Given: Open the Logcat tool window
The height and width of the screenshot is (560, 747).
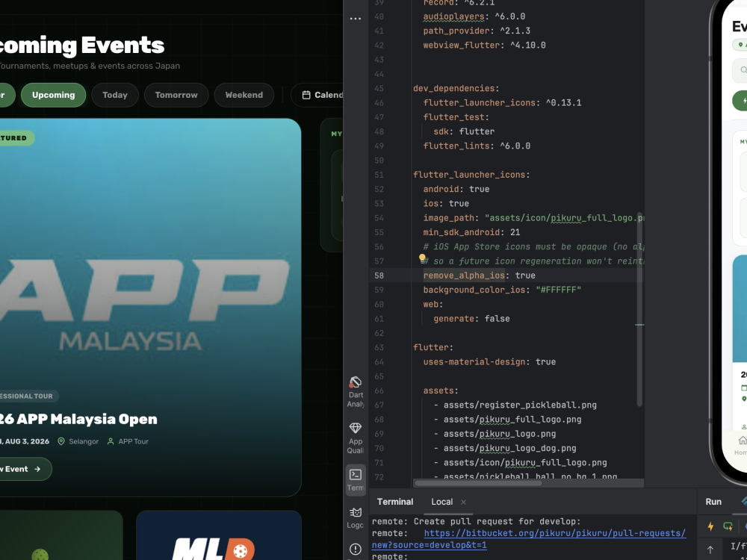Looking at the screenshot, I should pos(356,517).
